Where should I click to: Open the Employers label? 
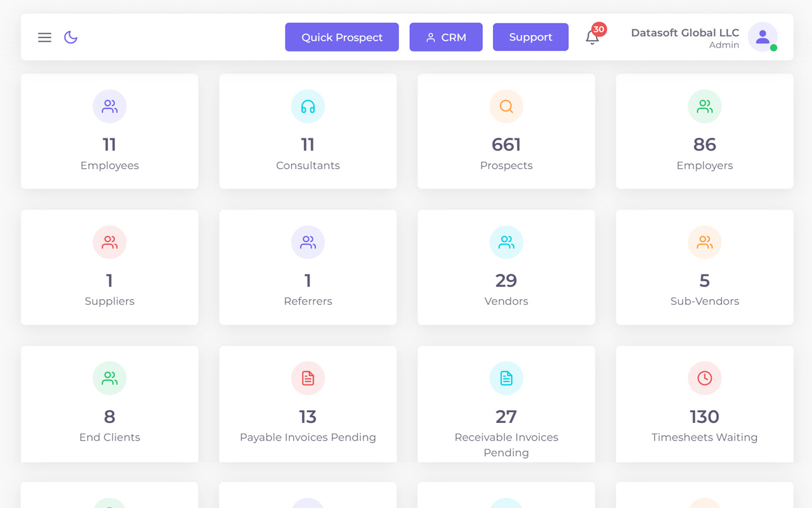click(705, 166)
